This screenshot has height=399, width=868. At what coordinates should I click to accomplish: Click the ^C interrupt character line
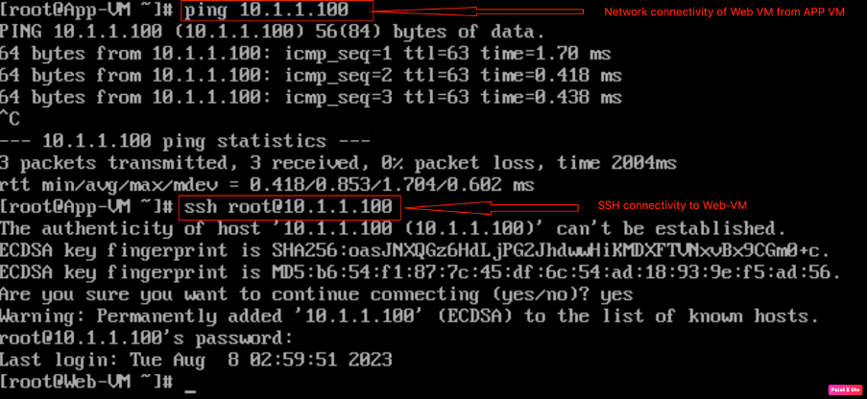click(x=10, y=118)
